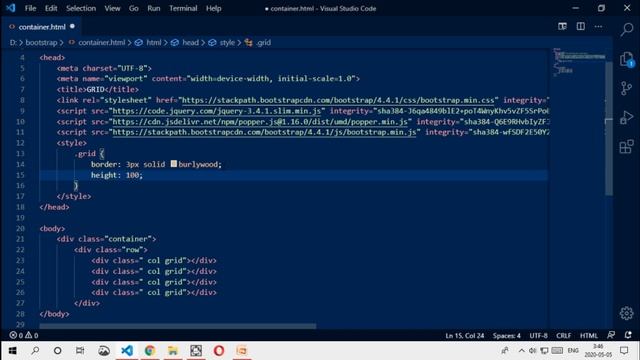
Task: Open the Run menu
Action: click(154, 8)
